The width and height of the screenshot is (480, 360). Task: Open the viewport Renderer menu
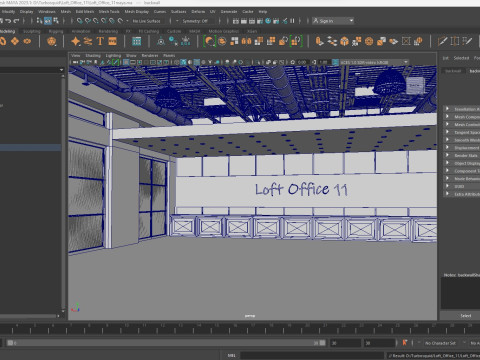tap(150, 56)
